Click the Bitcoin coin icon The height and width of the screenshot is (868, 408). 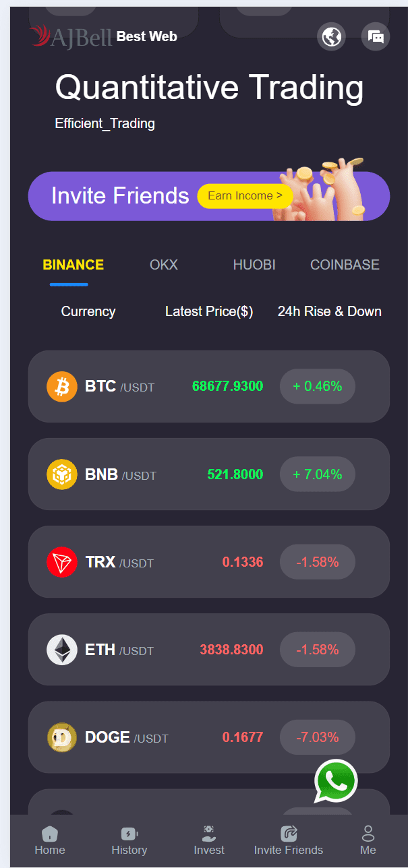[x=62, y=387]
